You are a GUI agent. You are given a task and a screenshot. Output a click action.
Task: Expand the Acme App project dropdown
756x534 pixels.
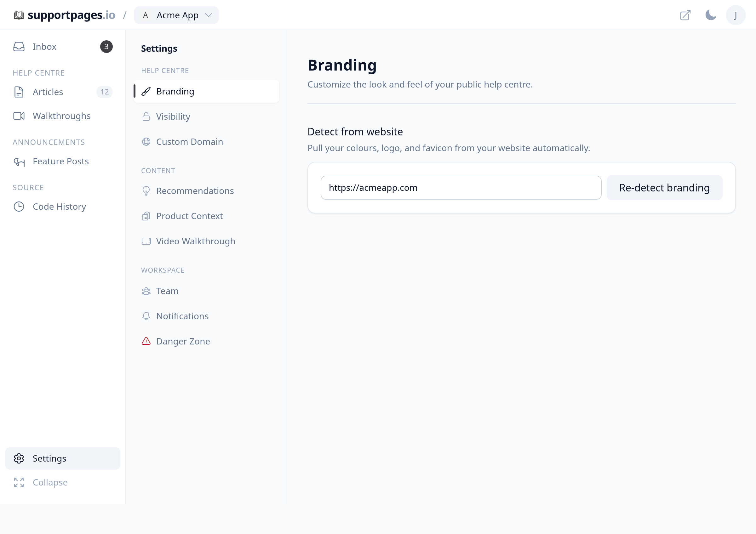(x=176, y=15)
